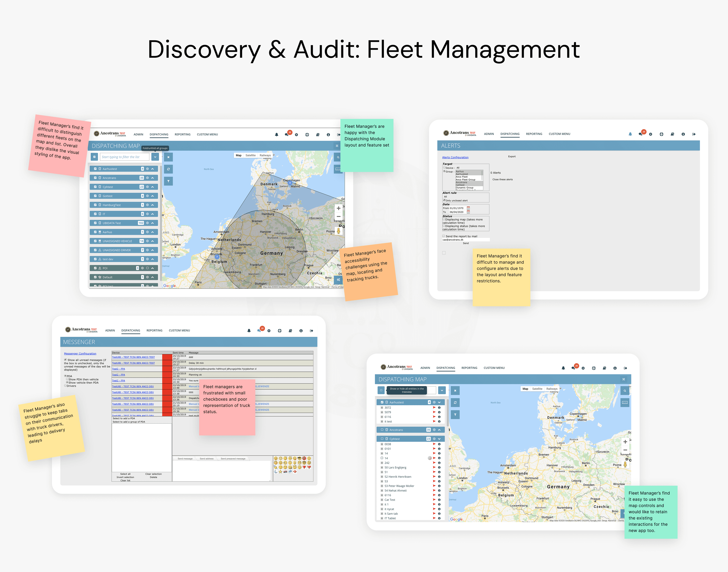
Task: Click locate target icon on UBIDATA Test group
Action: click(x=147, y=223)
